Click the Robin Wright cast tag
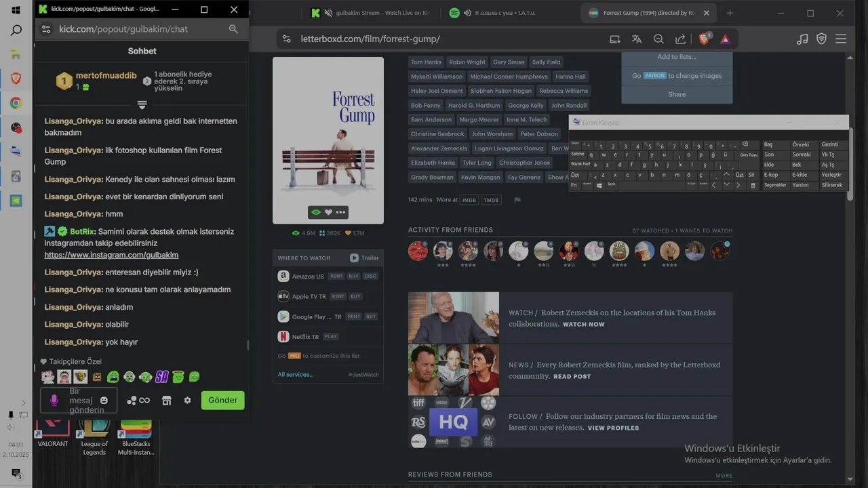This screenshot has height=488, width=868. 467,62
